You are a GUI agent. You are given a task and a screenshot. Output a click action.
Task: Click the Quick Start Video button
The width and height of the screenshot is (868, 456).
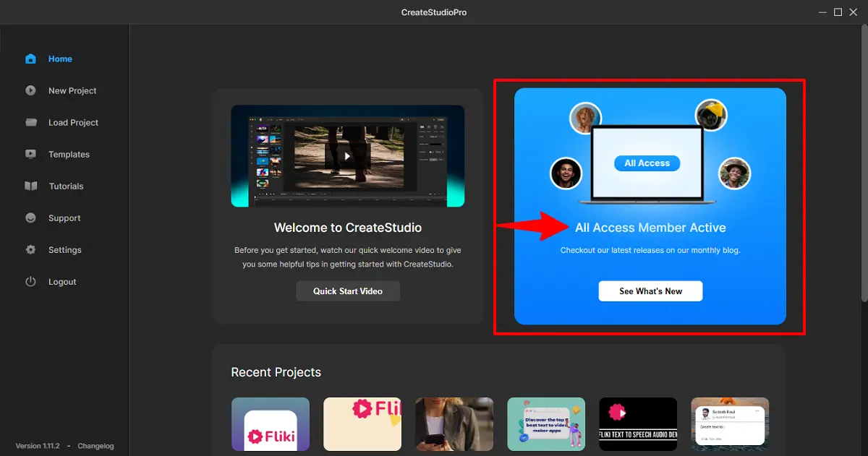[x=347, y=291]
